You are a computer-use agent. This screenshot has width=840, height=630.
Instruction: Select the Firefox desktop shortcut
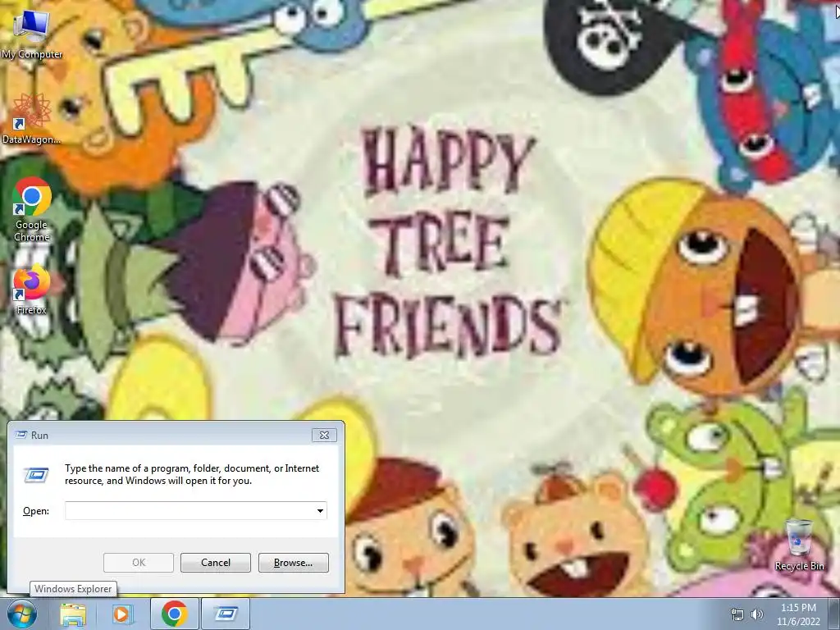pyautogui.click(x=31, y=290)
